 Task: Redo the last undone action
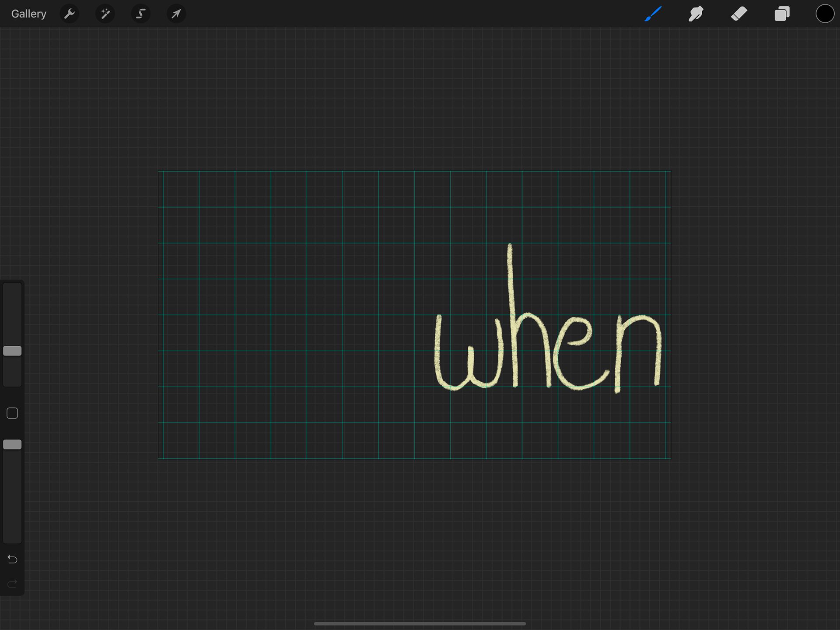12,584
